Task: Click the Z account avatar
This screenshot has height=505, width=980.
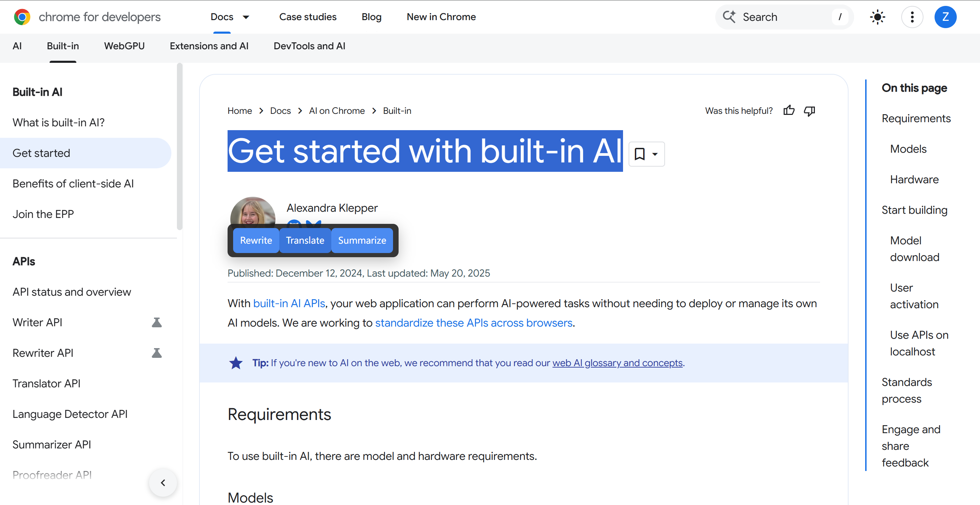Action: pos(945,17)
